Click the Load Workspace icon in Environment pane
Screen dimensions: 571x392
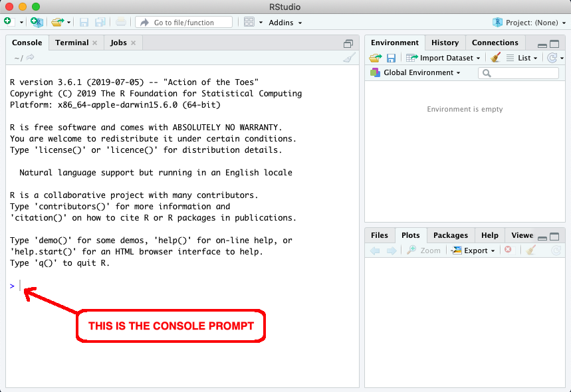coord(376,58)
